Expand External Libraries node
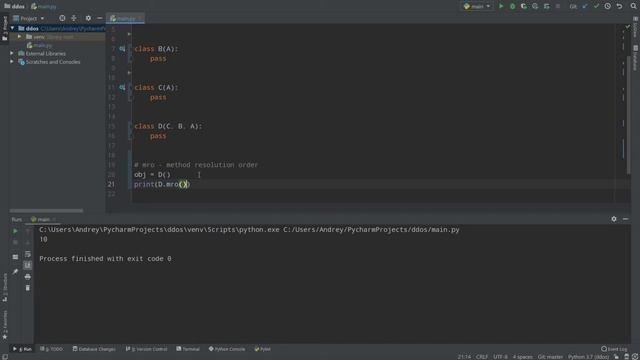This screenshot has width=640, height=360. point(12,53)
